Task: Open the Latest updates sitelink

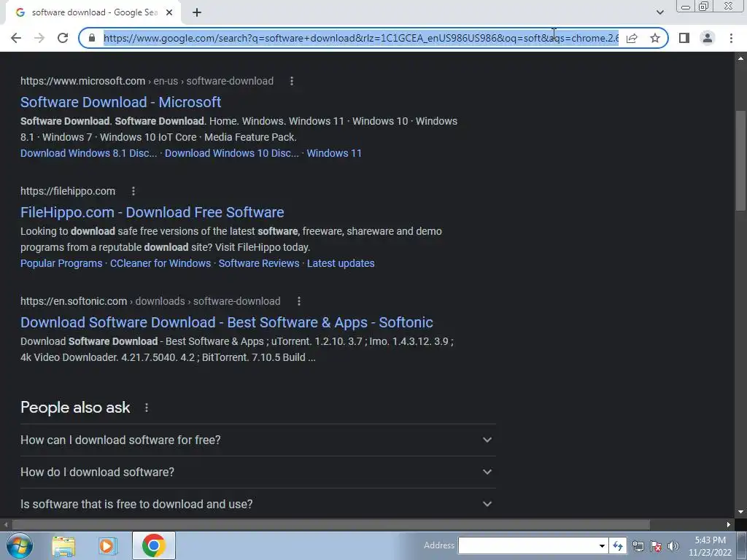Action: pyautogui.click(x=341, y=263)
